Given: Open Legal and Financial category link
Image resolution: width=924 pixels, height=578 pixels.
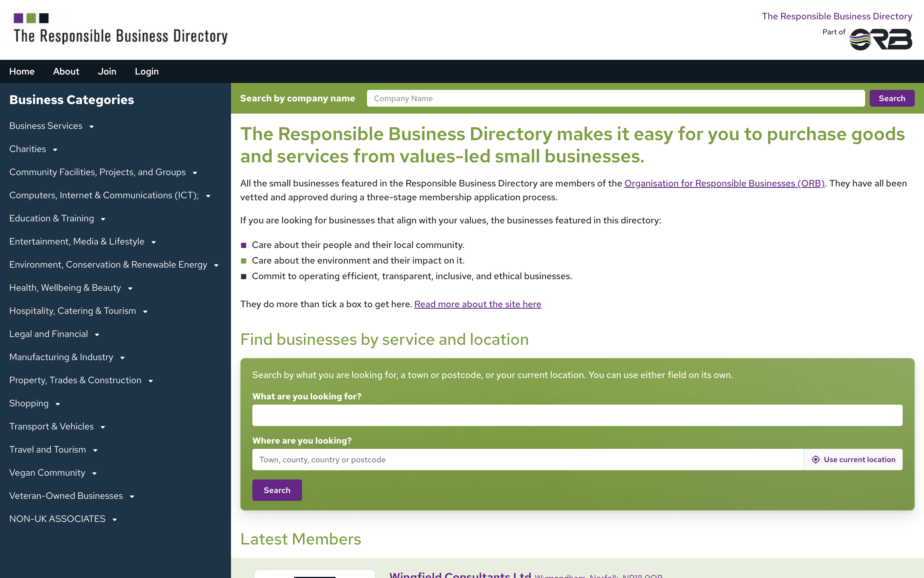Looking at the screenshot, I should coord(49,334).
